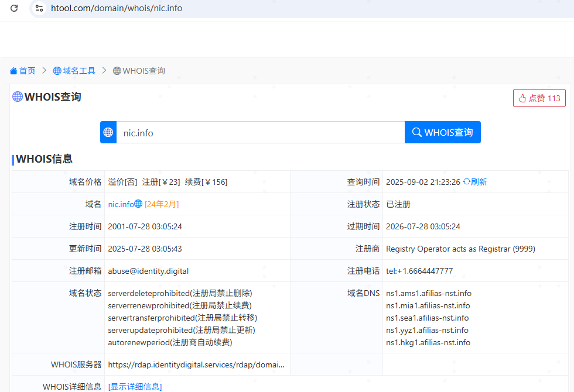Expand WHOIS details via [显示详细信息]
Screen dimensions: 574x392
[x=135, y=387]
